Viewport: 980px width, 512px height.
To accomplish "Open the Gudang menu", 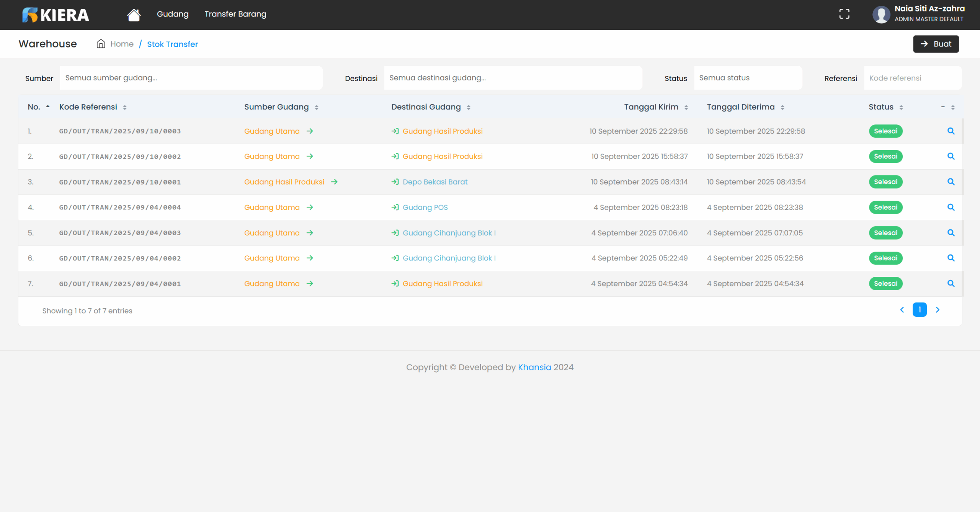I will 173,14.
